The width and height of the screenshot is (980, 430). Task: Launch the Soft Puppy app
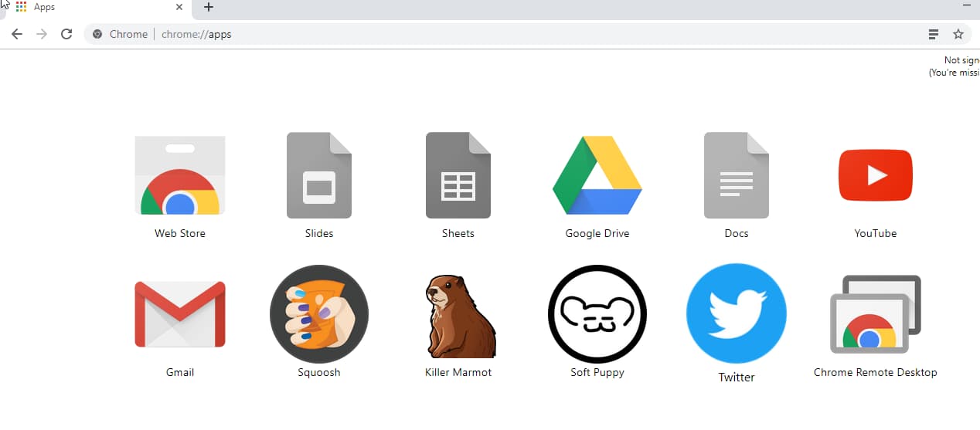(x=597, y=314)
